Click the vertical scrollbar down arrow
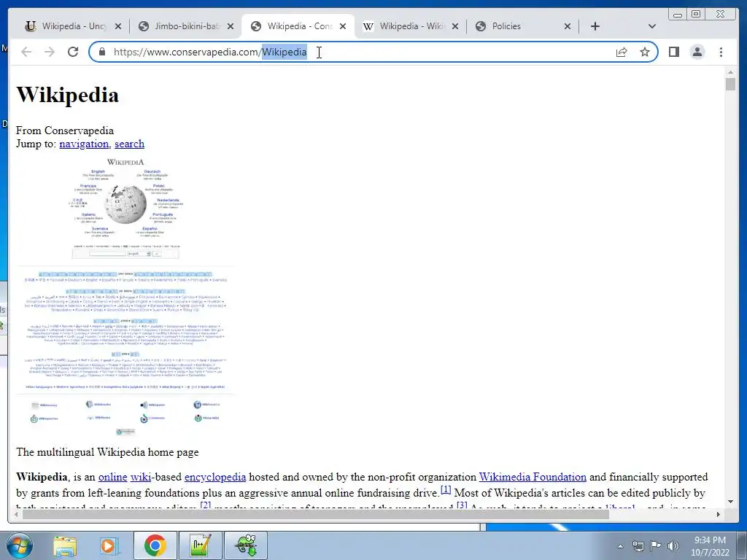The height and width of the screenshot is (560, 747). (730, 501)
